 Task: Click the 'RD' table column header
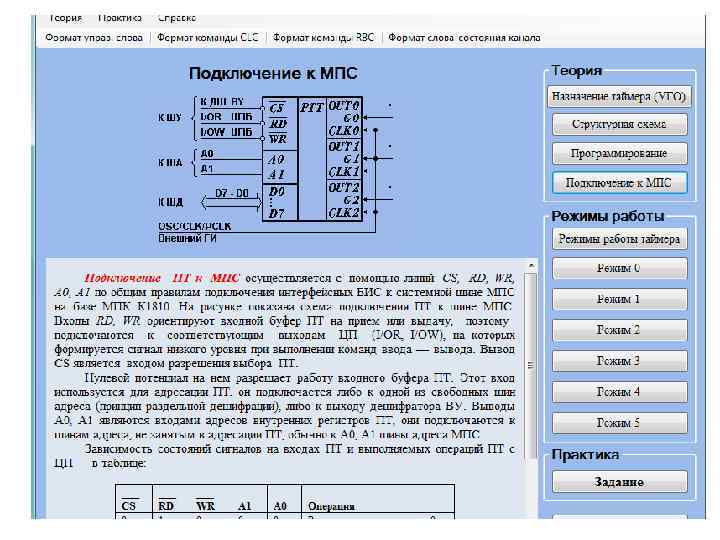click(166, 506)
